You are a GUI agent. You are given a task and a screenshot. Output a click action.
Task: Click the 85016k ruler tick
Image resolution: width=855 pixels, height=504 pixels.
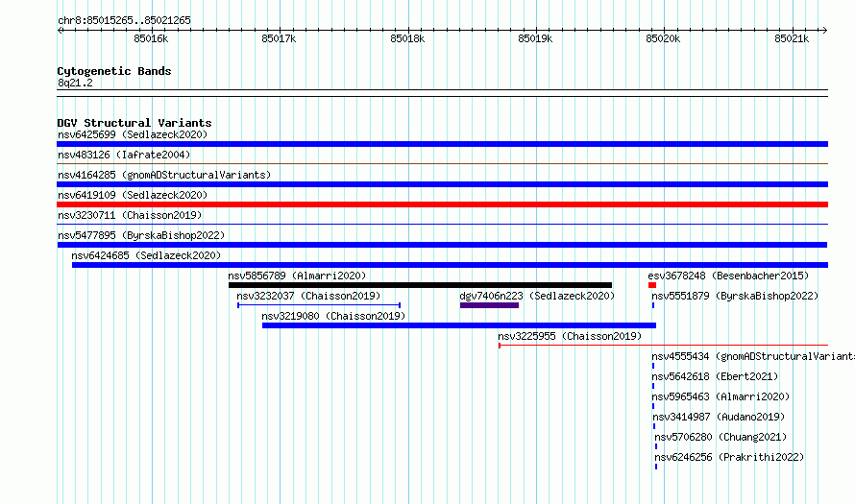coord(151,38)
